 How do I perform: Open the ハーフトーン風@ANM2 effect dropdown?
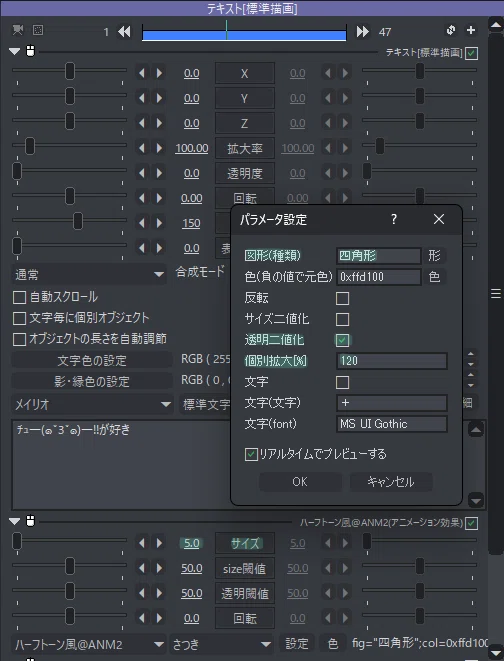point(88,644)
